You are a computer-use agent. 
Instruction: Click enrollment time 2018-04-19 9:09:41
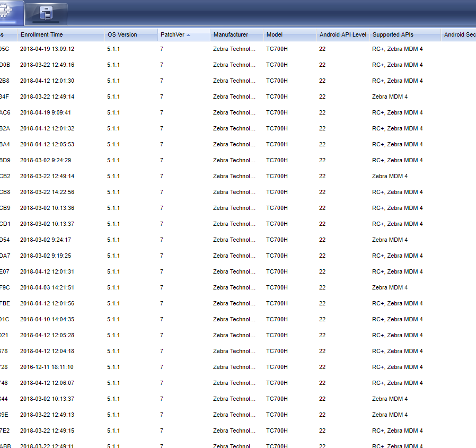click(x=46, y=112)
